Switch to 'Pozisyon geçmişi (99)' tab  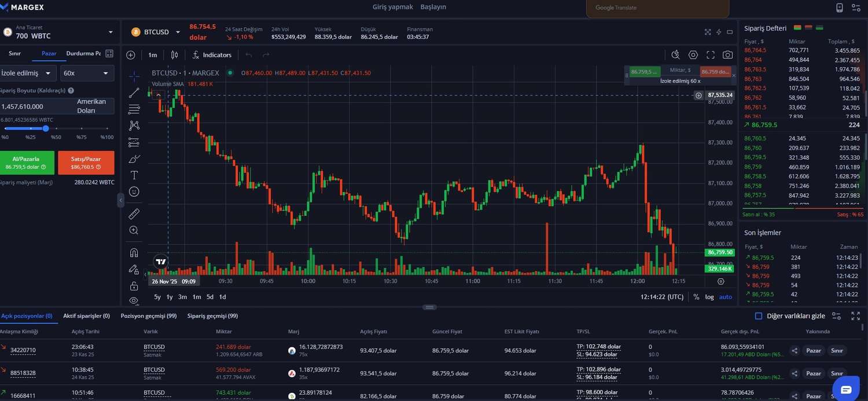pos(148,316)
